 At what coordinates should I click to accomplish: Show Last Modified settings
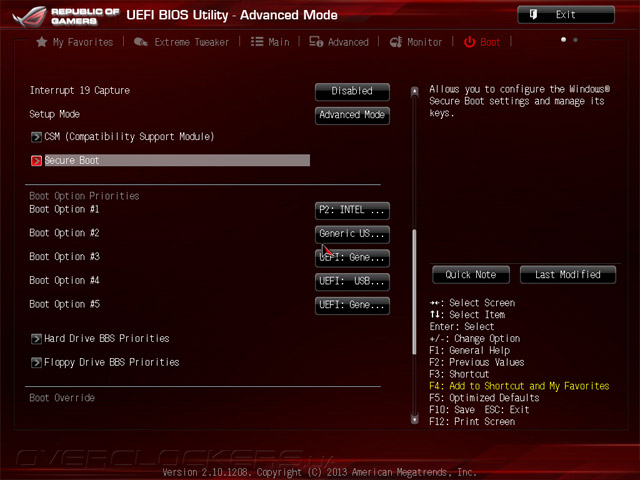[x=568, y=275]
